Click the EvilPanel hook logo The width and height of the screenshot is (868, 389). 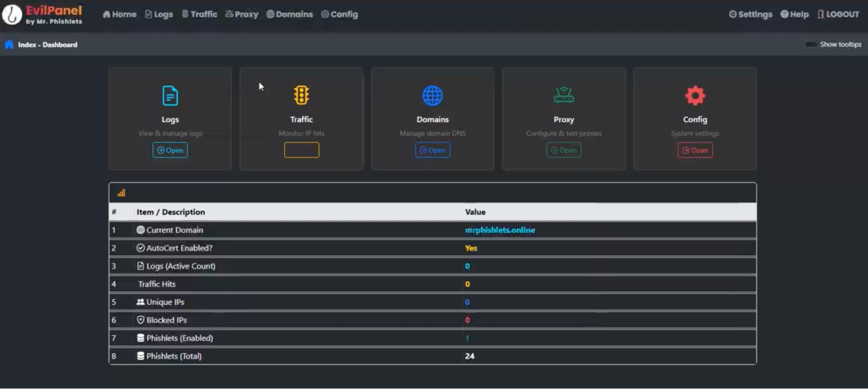click(12, 14)
